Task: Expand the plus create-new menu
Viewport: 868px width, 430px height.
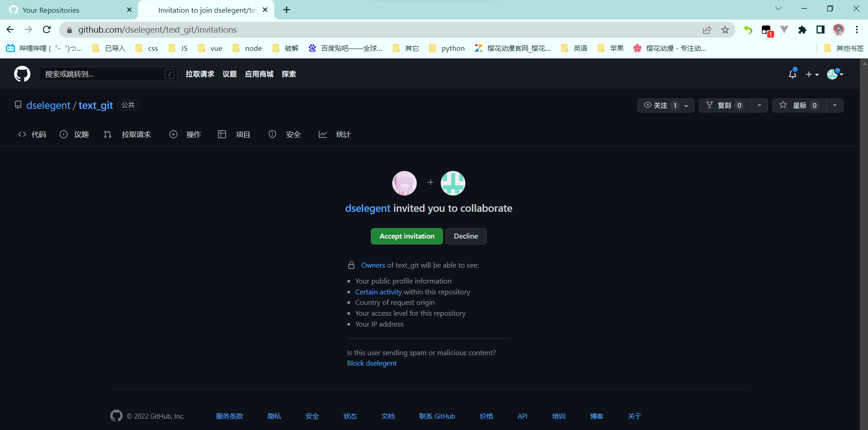Action: tap(812, 74)
